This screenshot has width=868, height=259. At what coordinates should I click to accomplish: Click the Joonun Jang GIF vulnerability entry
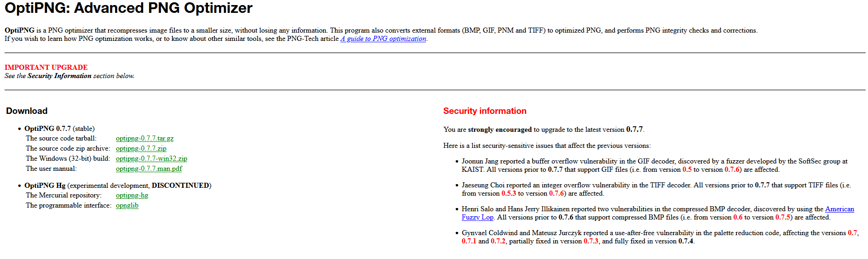coord(655,165)
